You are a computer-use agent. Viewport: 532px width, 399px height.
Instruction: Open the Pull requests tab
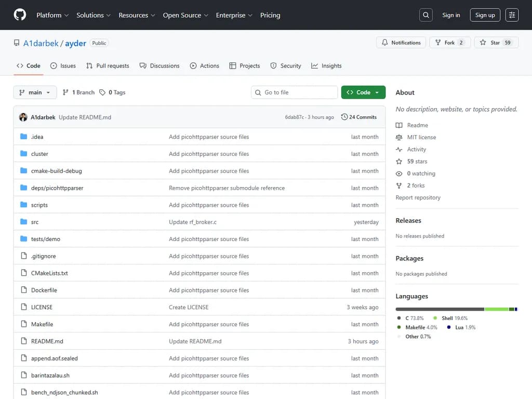tap(108, 66)
